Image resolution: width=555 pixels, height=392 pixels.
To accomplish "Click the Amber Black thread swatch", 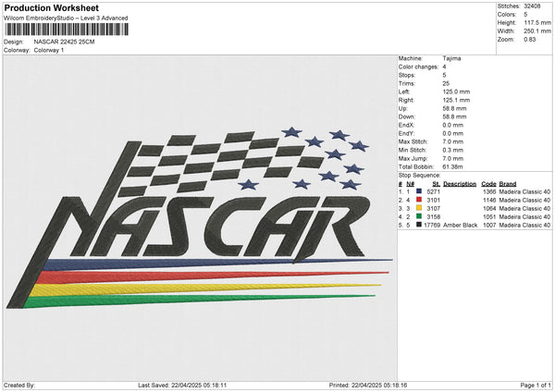I will coord(420,225).
